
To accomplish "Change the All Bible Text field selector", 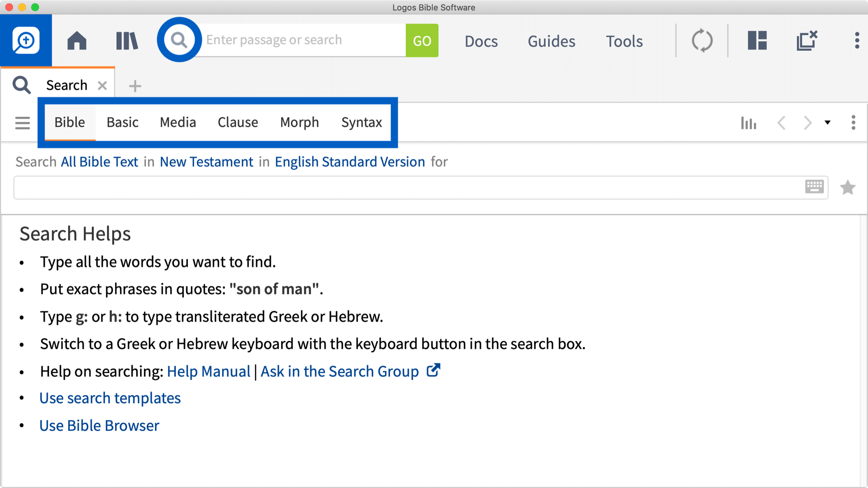I will (99, 162).
